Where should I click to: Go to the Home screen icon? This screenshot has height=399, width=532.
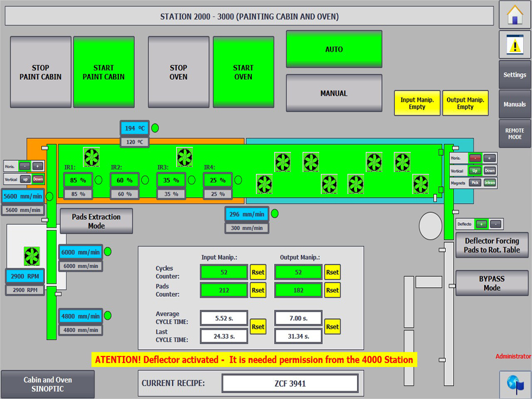point(514,14)
